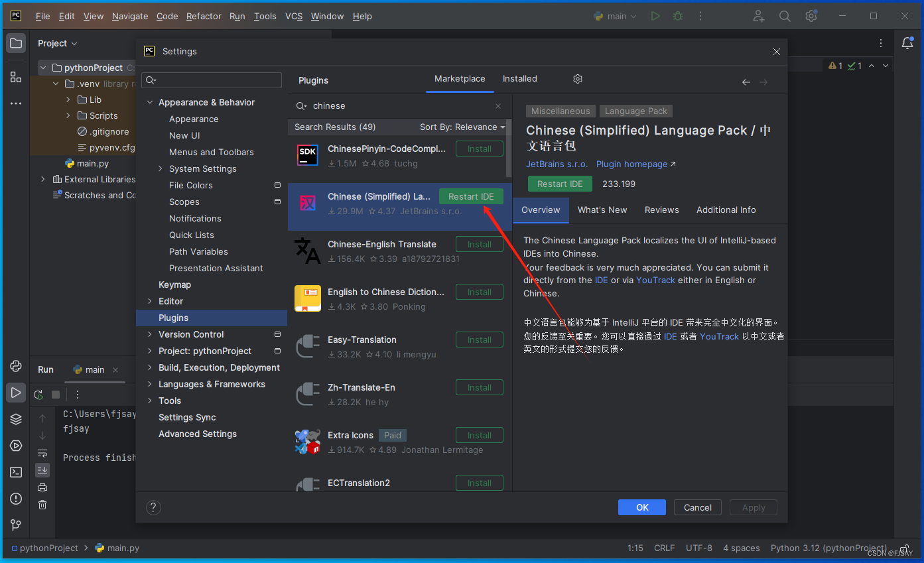
Task: Open the Run tool window icon
Action: tap(16, 393)
